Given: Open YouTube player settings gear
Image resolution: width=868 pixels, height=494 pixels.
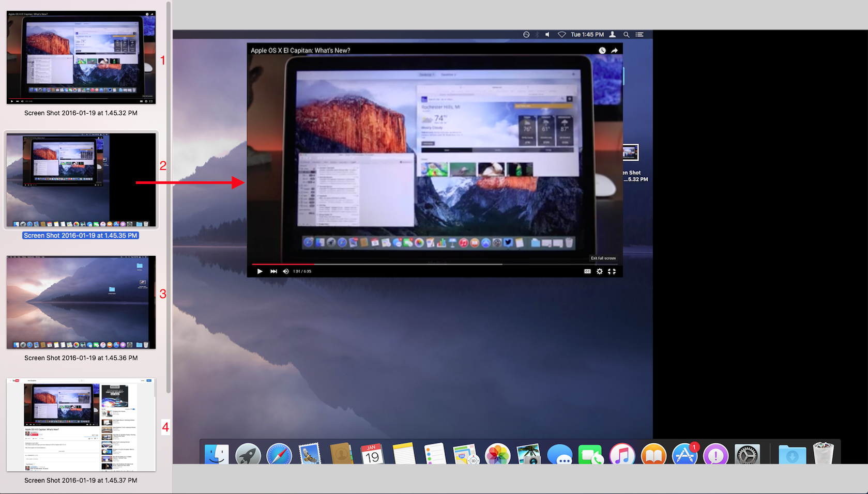Looking at the screenshot, I should point(600,271).
